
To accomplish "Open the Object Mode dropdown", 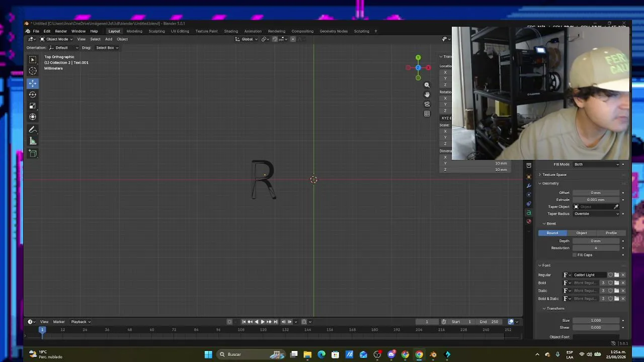I will [56, 39].
